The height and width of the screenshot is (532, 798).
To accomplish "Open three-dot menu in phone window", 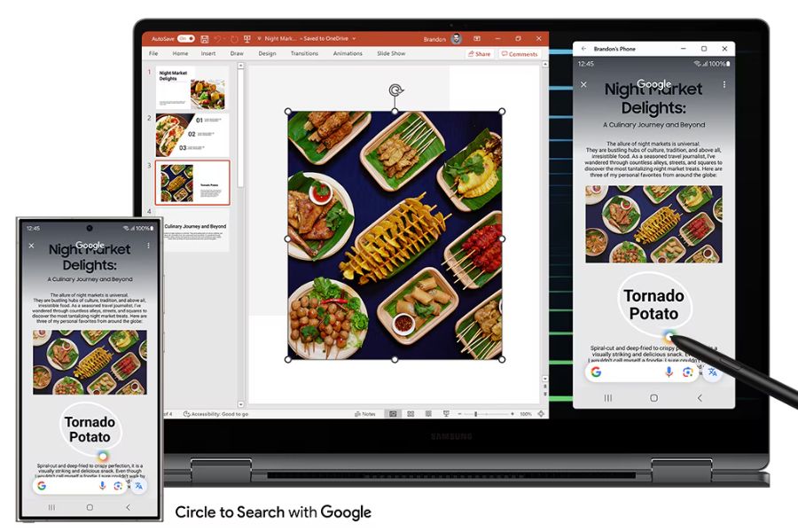I will pos(724,85).
